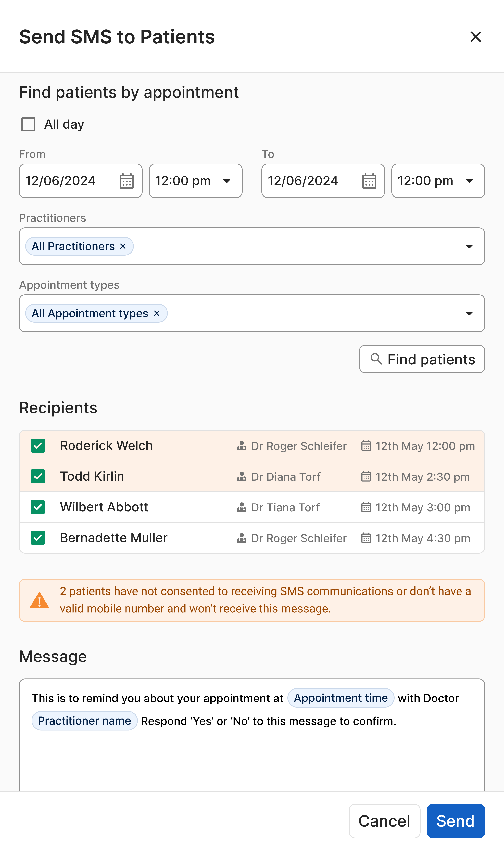Click the Send button

(455, 821)
